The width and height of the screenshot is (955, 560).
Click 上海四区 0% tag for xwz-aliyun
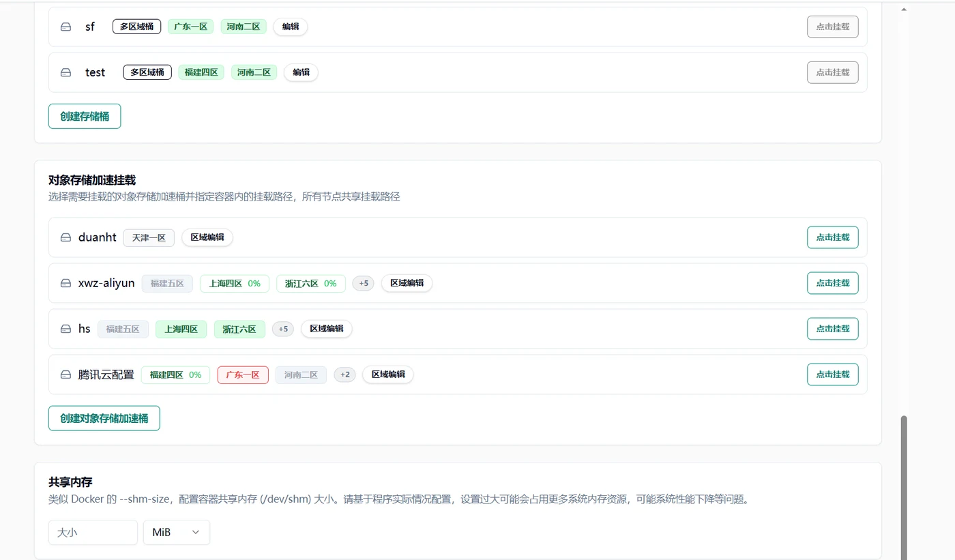click(x=235, y=283)
